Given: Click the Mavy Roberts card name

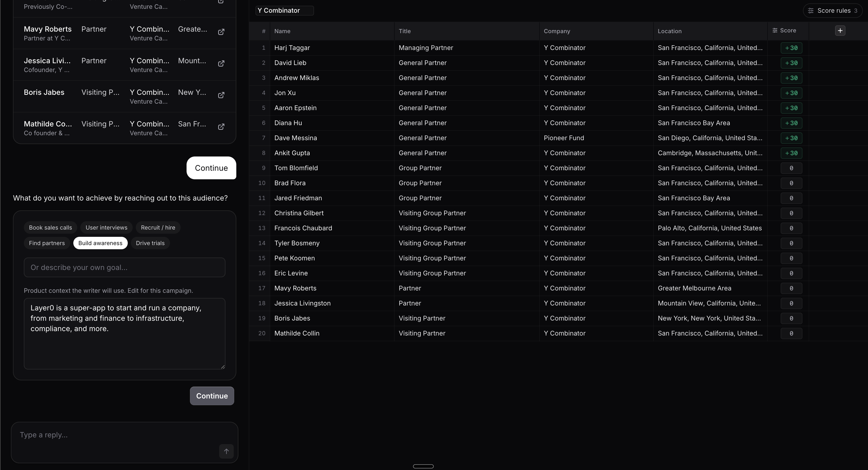Looking at the screenshot, I should point(47,29).
